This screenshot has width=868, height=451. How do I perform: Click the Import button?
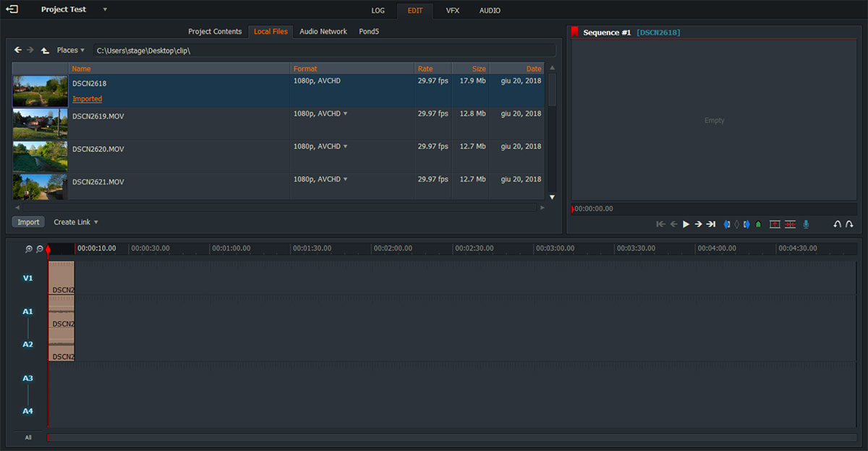tap(28, 222)
